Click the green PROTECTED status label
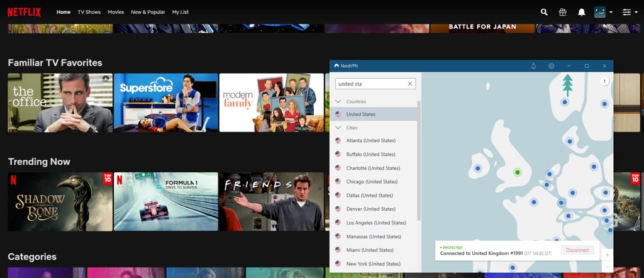Viewport: 644px width, 278px height. 451,248
